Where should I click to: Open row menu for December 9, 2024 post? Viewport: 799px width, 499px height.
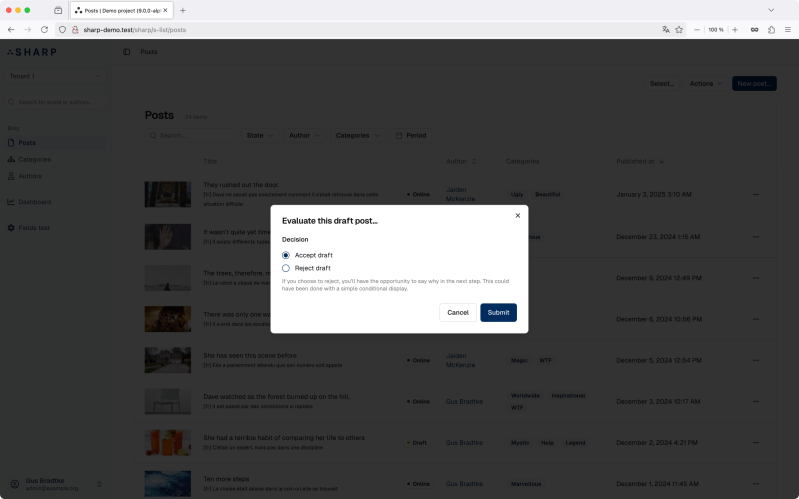[756, 278]
